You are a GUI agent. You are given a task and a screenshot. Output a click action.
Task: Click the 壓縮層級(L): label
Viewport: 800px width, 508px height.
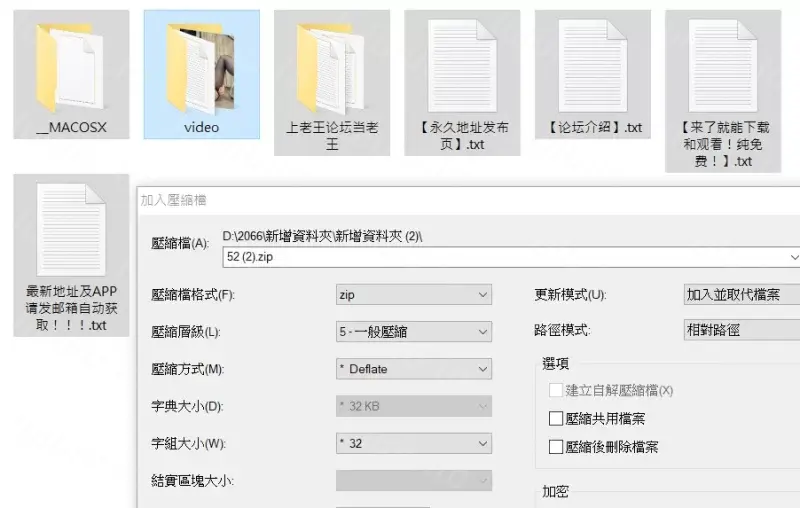coord(186,332)
